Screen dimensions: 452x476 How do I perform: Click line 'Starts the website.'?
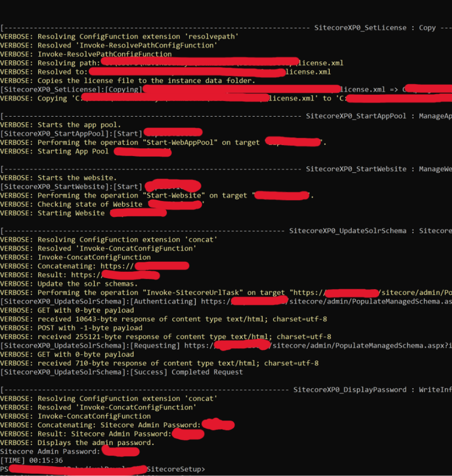point(58,178)
